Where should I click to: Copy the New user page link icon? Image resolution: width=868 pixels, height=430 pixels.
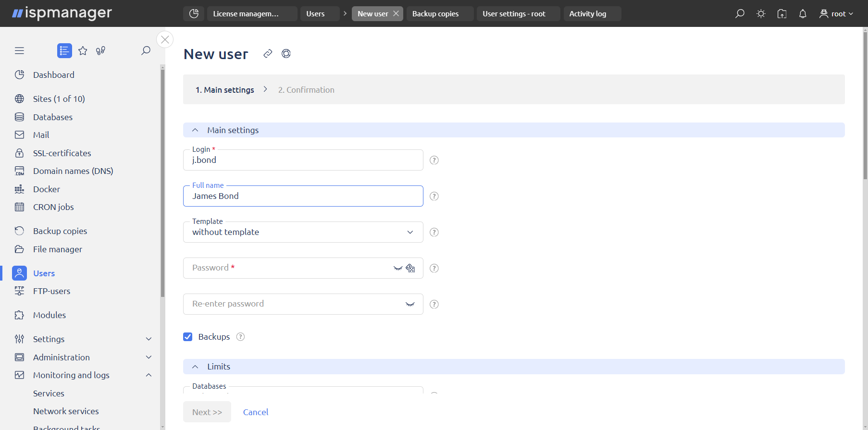(x=268, y=54)
